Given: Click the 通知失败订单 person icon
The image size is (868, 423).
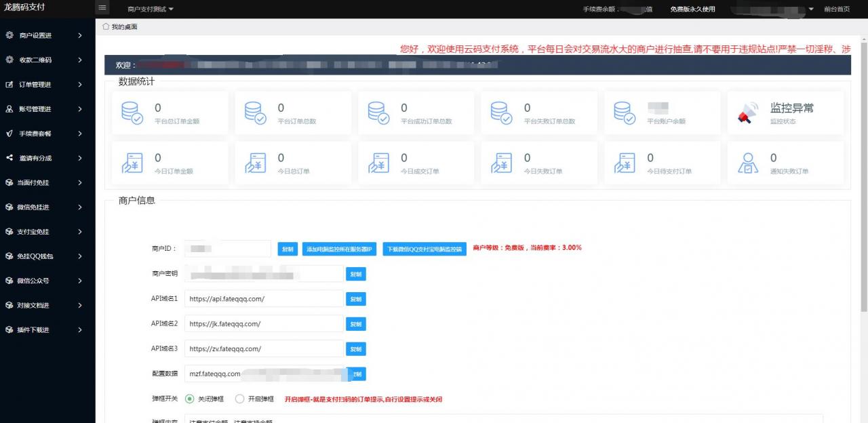Looking at the screenshot, I should click(x=747, y=163).
